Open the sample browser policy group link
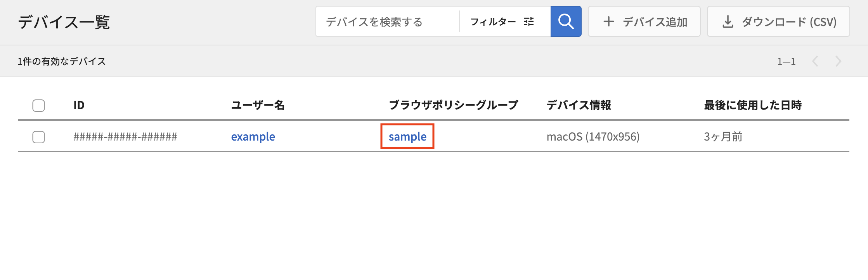This screenshot has width=868, height=280. pyautogui.click(x=407, y=137)
